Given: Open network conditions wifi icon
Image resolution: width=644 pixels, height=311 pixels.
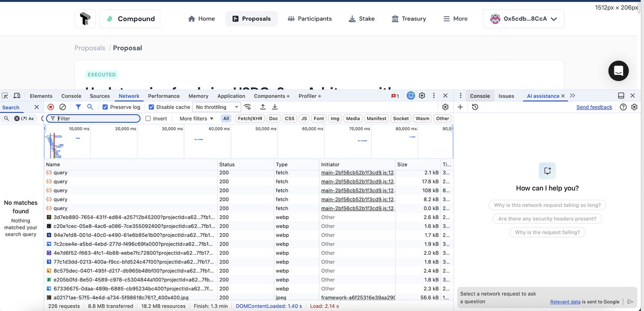Looking at the screenshot, I should pyautogui.click(x=248, y=107).
